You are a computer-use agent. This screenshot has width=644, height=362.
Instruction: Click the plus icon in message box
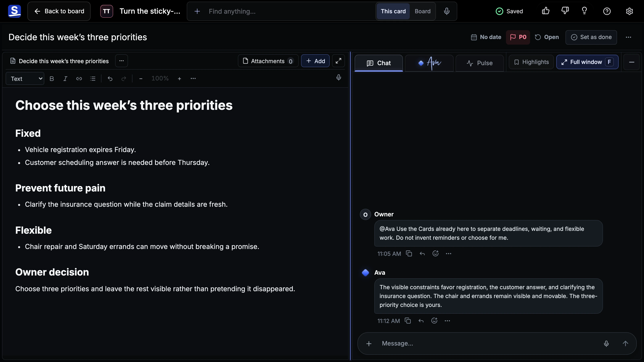click(x=369, y=344)
